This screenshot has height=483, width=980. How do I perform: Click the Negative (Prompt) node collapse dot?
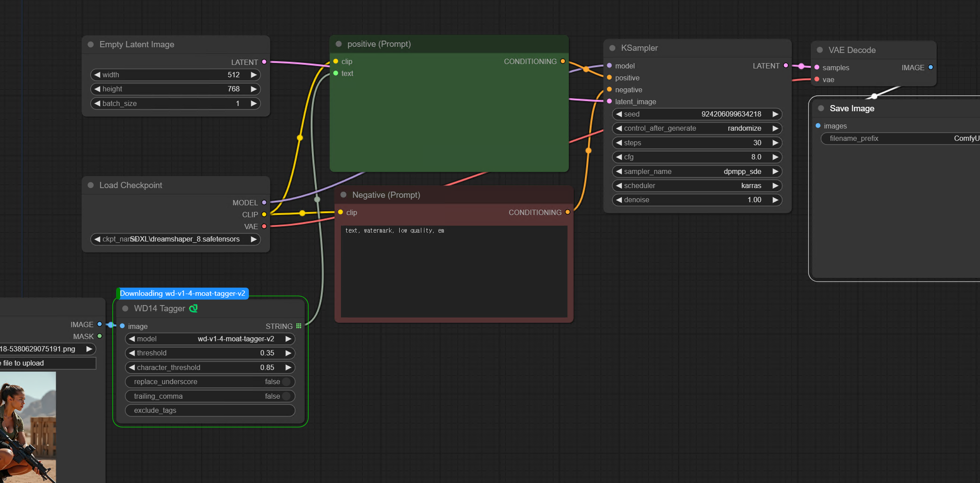pos(343,195)
